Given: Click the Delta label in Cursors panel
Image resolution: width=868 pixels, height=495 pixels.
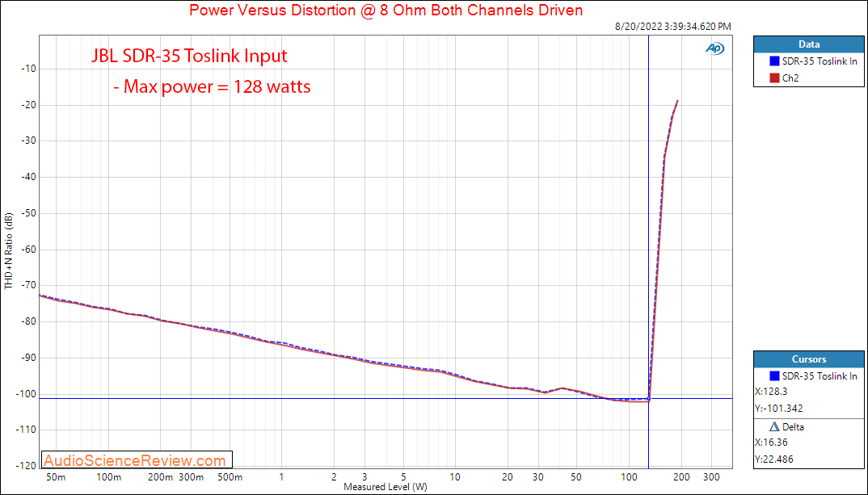Looking at the screenshot, I should (x=794, y=427).
